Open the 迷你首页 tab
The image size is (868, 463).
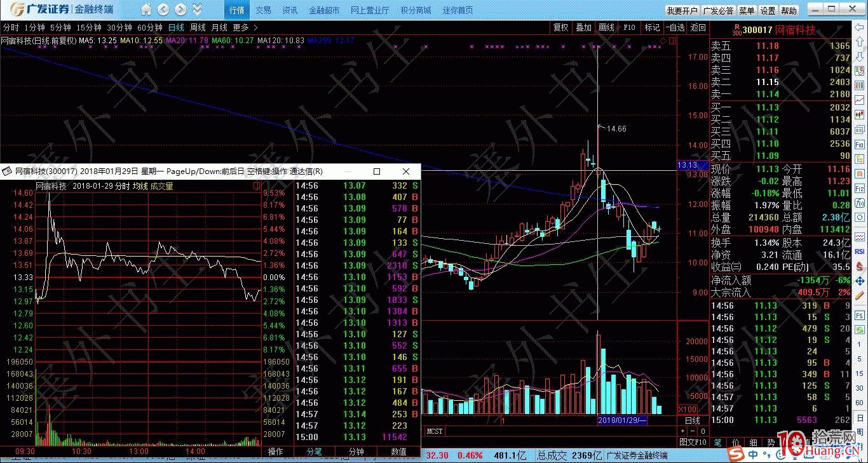[458, 11]
